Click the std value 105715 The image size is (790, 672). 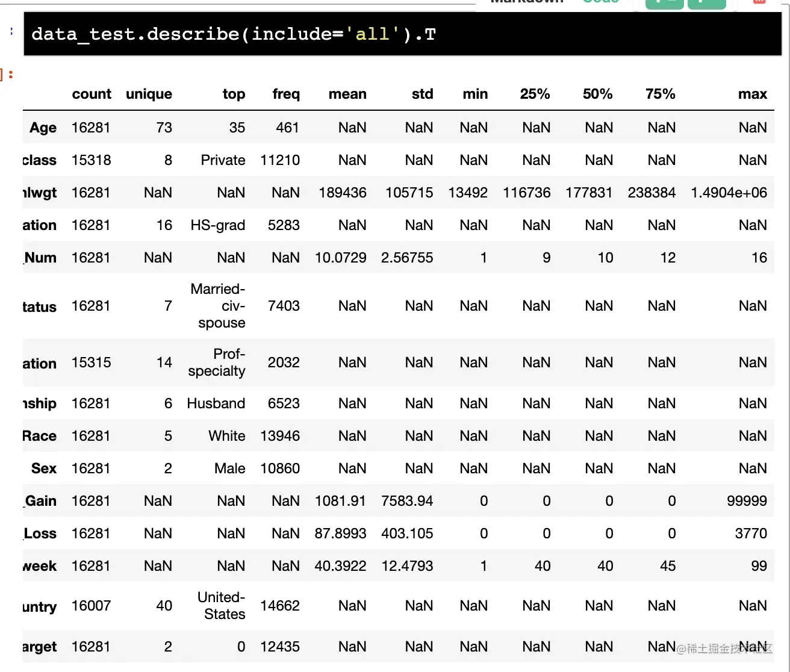409,193
